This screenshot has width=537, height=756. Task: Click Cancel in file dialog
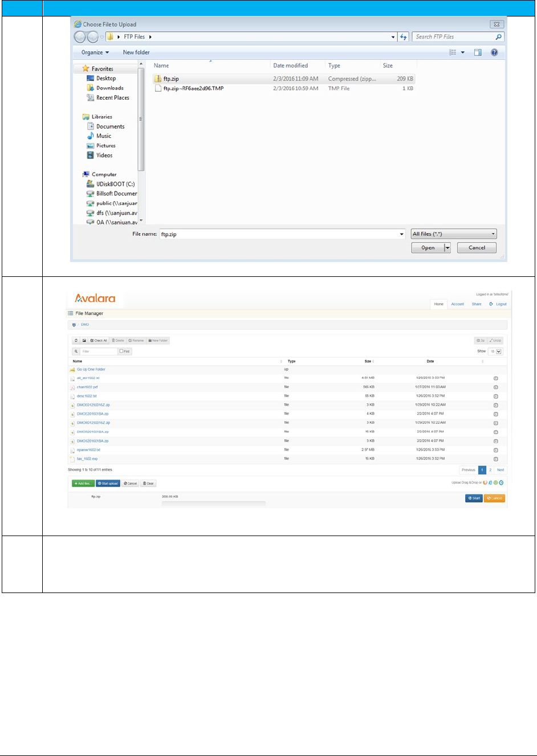point(477,248)
